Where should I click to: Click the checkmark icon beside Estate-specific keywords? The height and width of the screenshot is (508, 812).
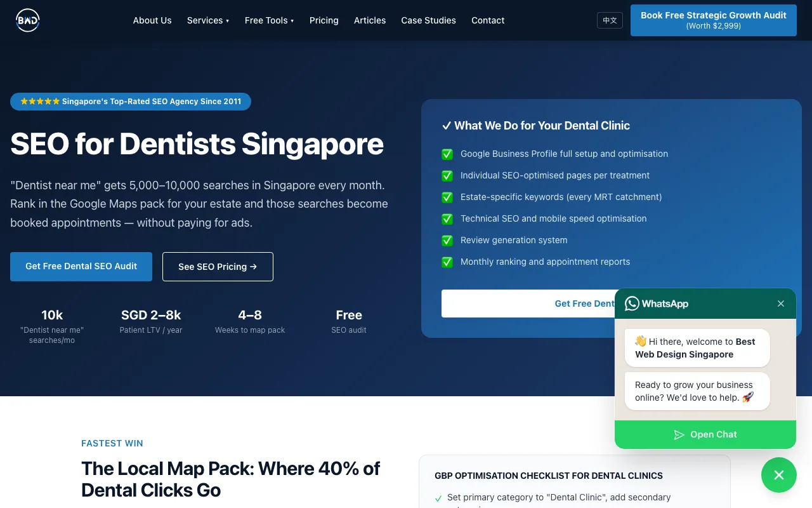447,197
